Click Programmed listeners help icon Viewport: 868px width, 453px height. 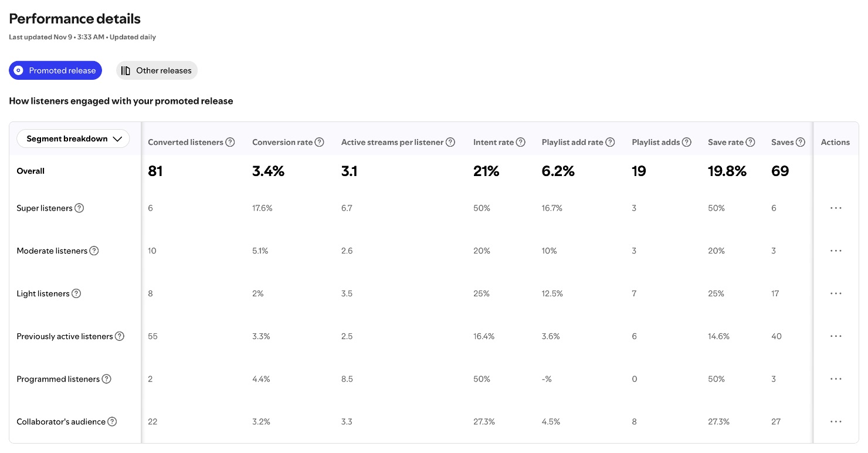pos(106,379)
